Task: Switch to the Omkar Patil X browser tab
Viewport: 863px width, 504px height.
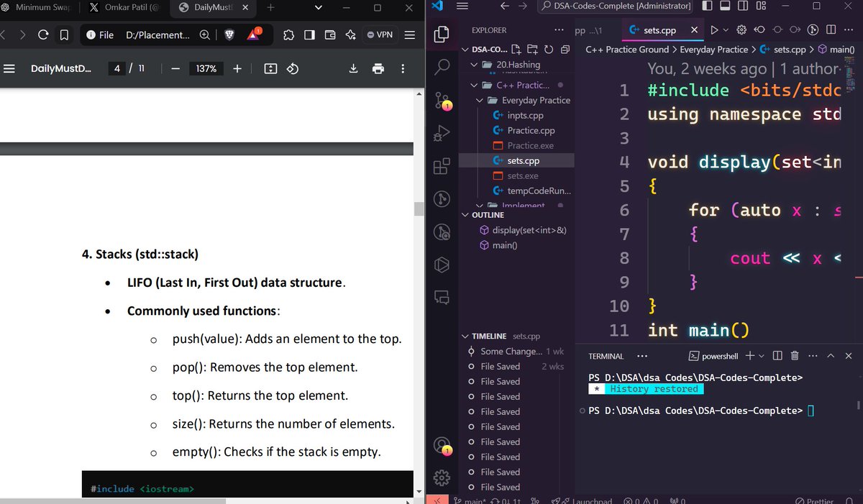Action: coord(126,7)
